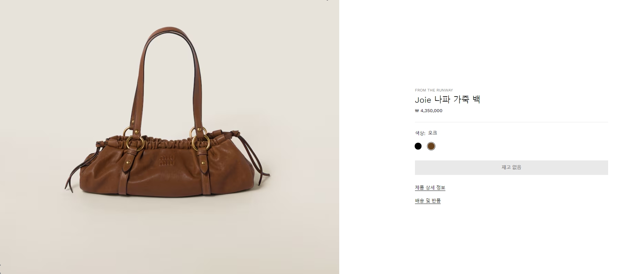Open the 제품 상세 정보 link
The height and width of the screenshot is (274, 644).
(430, 188)
